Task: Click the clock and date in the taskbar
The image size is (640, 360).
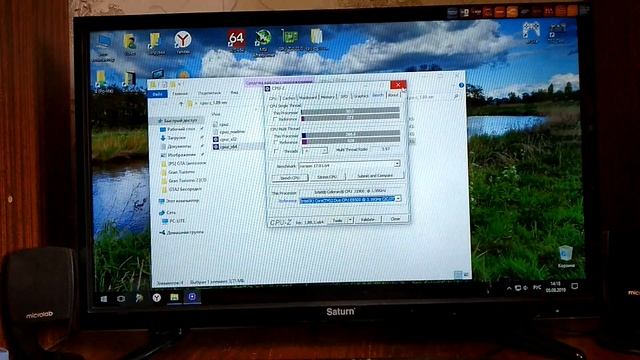Action: pos(556,287)
